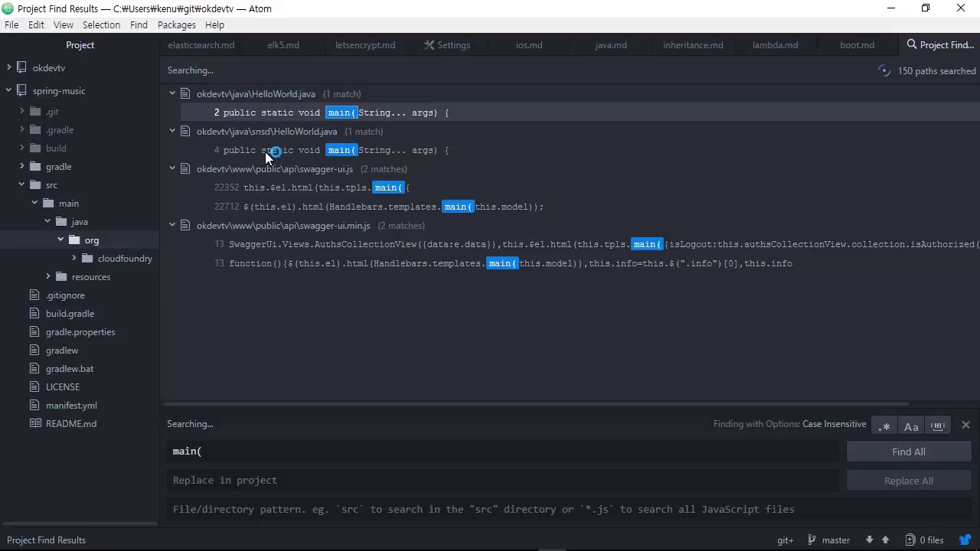The height and width of the screenshot is (551, 980).
Task: Collapse the org folder
Action: (x=60, y=240)
